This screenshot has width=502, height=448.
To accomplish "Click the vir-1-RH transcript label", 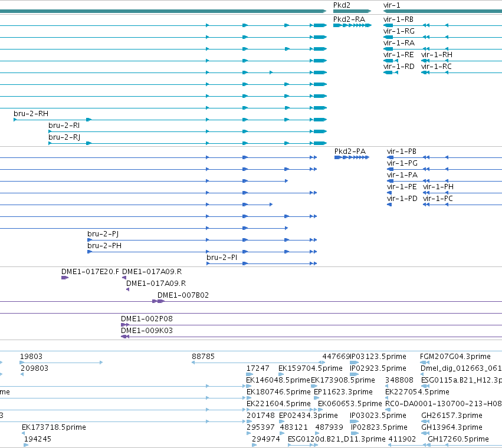I will (437, 55).
